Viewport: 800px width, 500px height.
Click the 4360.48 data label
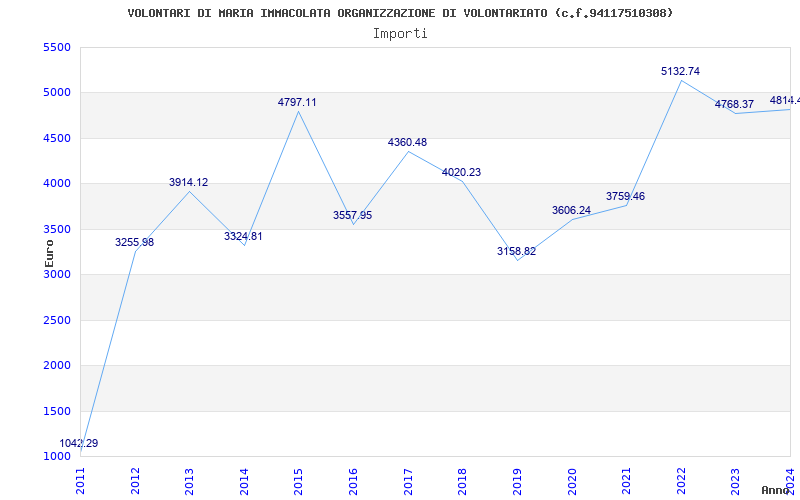407,143
